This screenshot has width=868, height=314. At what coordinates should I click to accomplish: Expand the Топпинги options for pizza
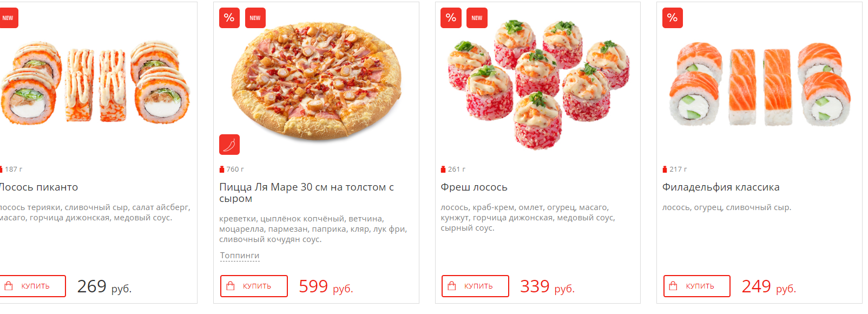(240, 256)
